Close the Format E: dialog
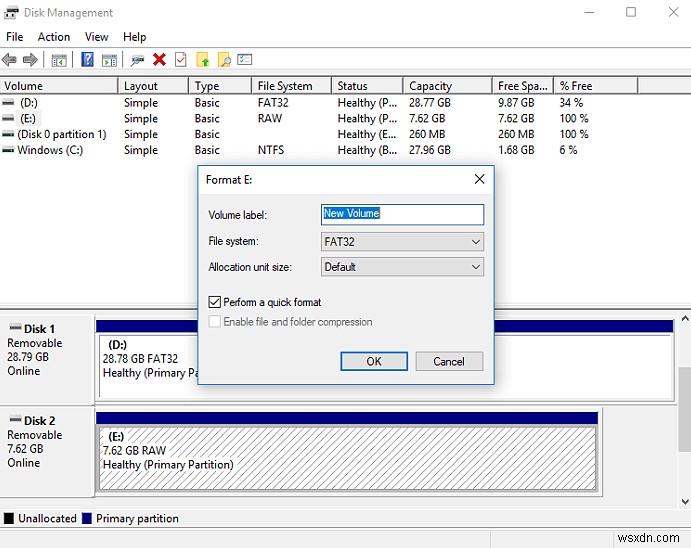 click(x=479, y=179)
